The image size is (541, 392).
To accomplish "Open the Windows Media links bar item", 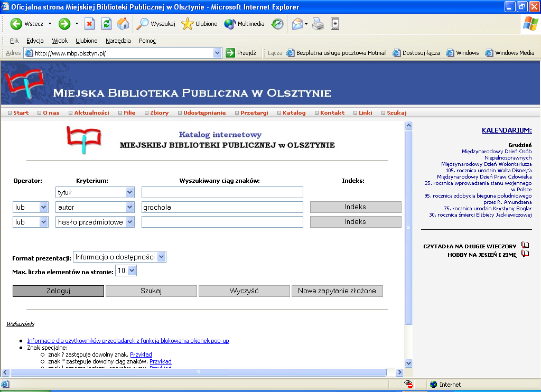I will [510, 53].
